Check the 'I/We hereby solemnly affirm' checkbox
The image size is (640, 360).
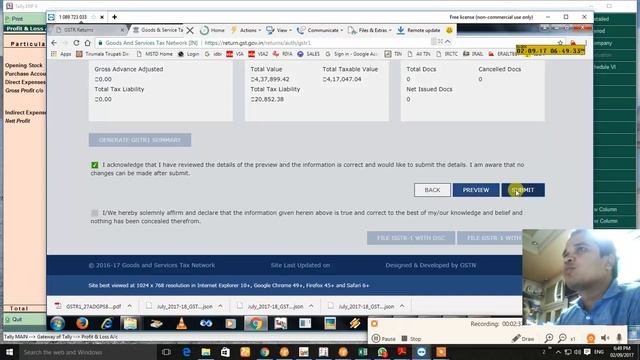pyautogui.click(x=95, y=213)
